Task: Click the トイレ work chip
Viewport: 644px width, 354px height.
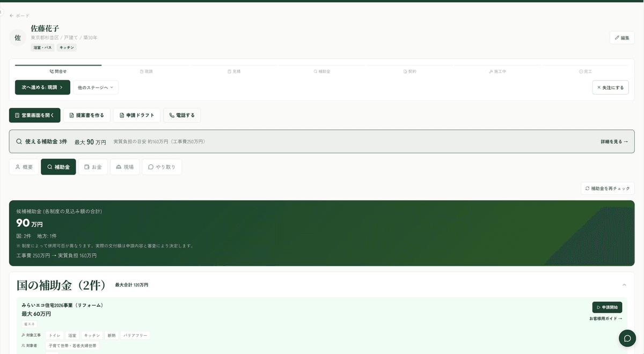Action: pyautogui.click(x=55, y=335)
